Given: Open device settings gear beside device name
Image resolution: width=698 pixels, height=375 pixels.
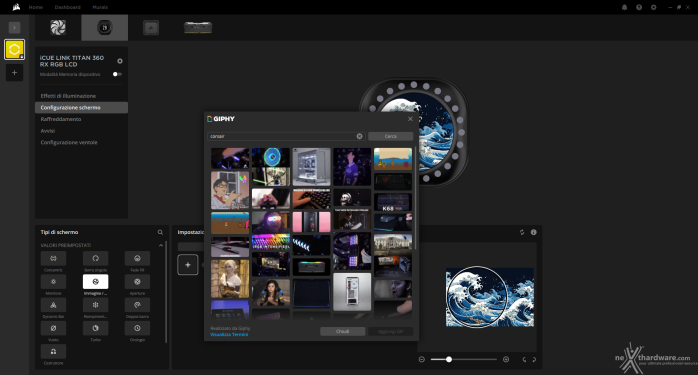Looking at the screenshot, I should [x=120, y=61].
